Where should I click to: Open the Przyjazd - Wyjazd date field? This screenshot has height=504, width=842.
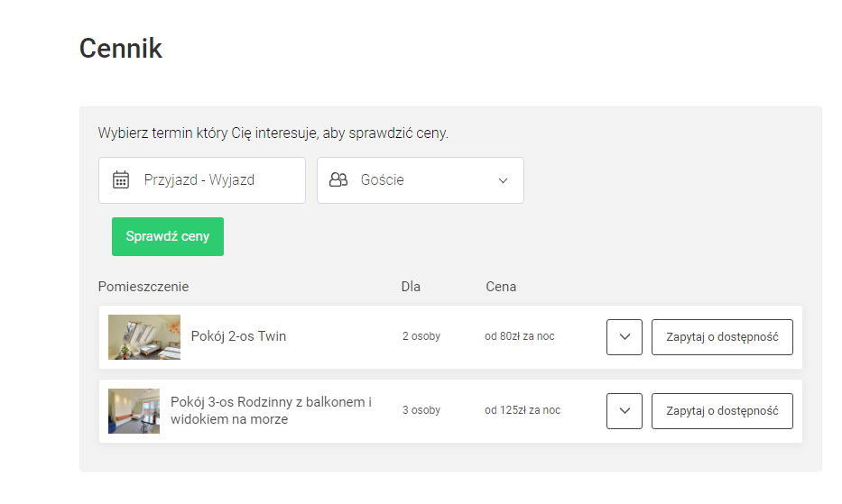pyautogui.click(x=202, y=180)
